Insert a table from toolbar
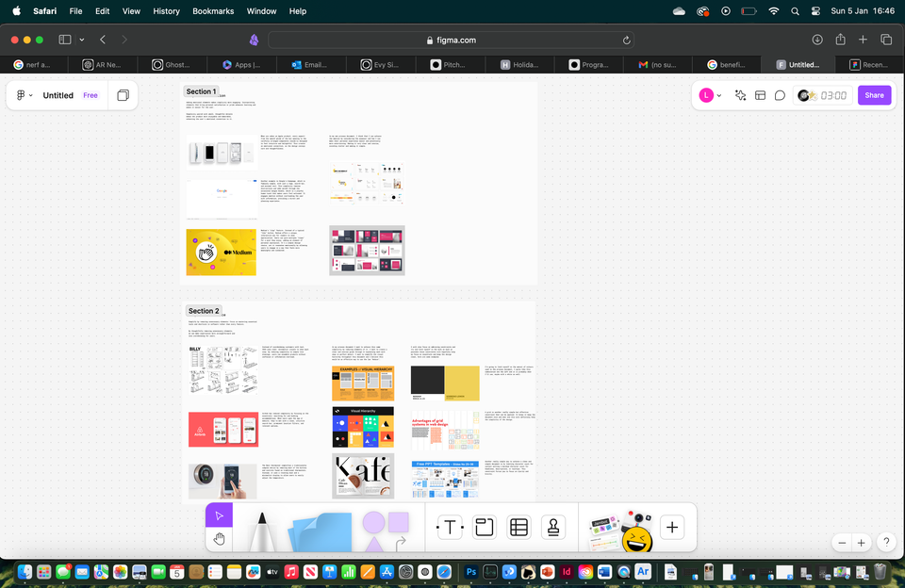Viewport: 905px width, 588px height. coord(518,528)
